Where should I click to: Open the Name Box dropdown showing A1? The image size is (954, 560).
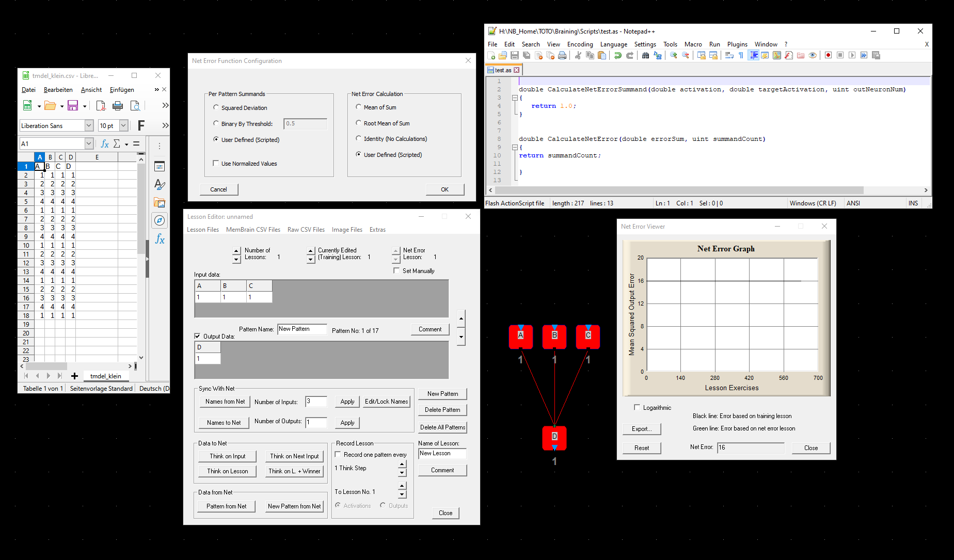click(x=89, y=143)
